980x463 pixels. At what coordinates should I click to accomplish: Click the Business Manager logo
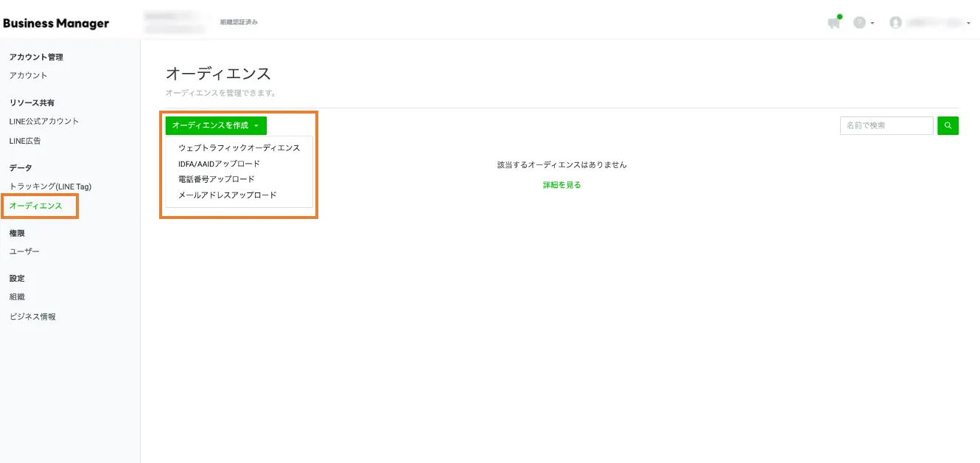click(56, 23)
